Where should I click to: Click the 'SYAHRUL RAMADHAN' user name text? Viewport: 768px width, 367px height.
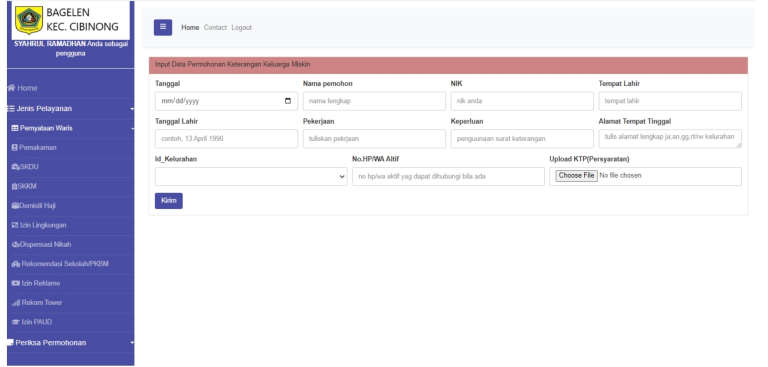(x=50, y=44)
